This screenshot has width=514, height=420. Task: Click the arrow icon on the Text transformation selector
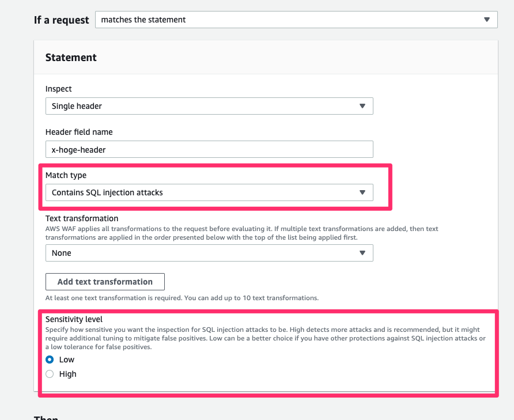point(362,253)
